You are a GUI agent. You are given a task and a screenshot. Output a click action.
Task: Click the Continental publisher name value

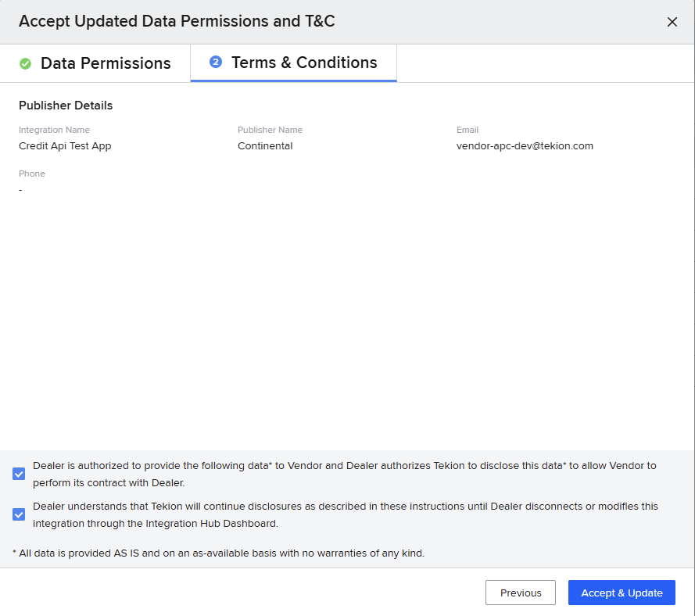click(x=265, y=145)
